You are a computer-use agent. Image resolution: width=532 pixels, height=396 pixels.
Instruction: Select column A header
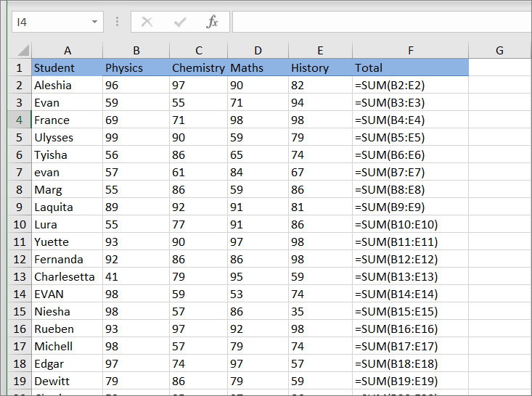pyautogui.click(x=67, y=50)
